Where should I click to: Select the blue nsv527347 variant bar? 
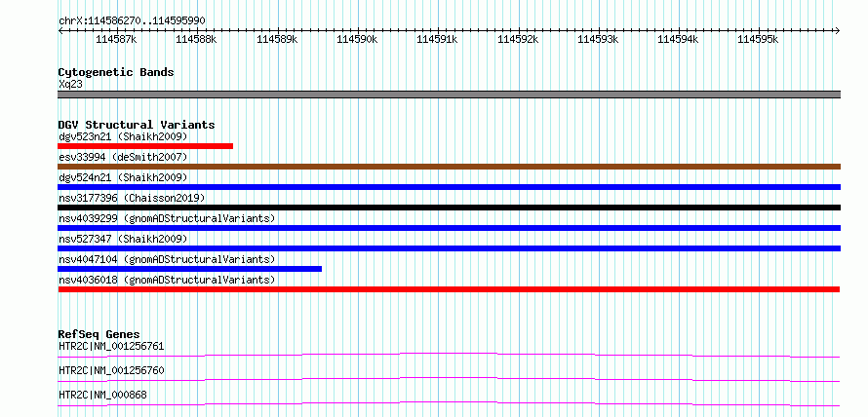click(449, 248)
